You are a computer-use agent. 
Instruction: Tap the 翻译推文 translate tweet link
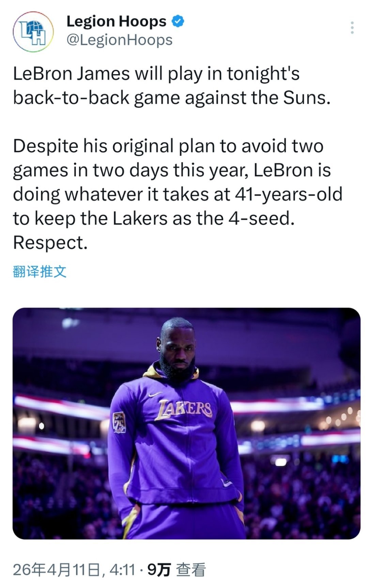[40, 272]
